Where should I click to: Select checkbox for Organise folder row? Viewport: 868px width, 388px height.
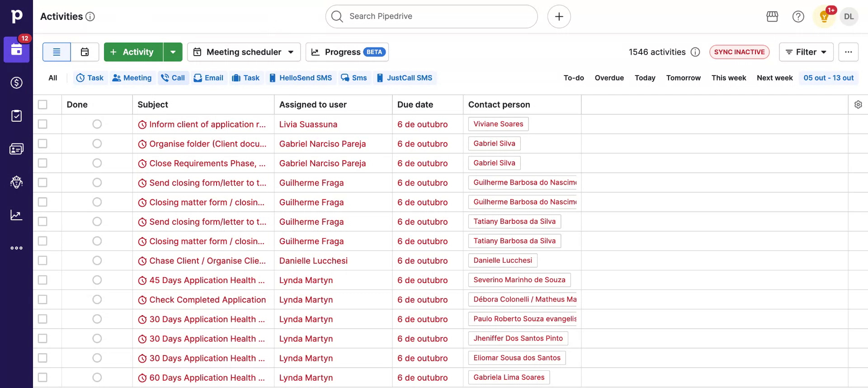coord(42,143)
